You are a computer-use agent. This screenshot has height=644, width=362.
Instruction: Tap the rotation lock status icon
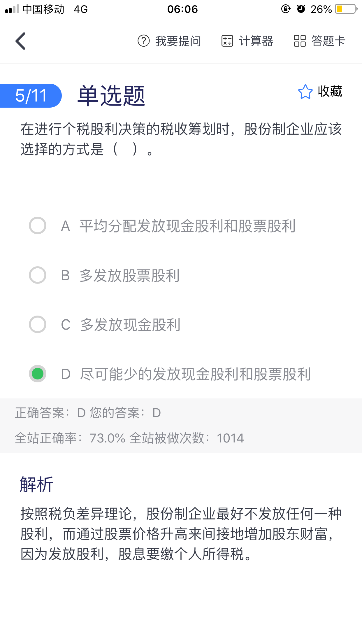click(x=286, y=9)
